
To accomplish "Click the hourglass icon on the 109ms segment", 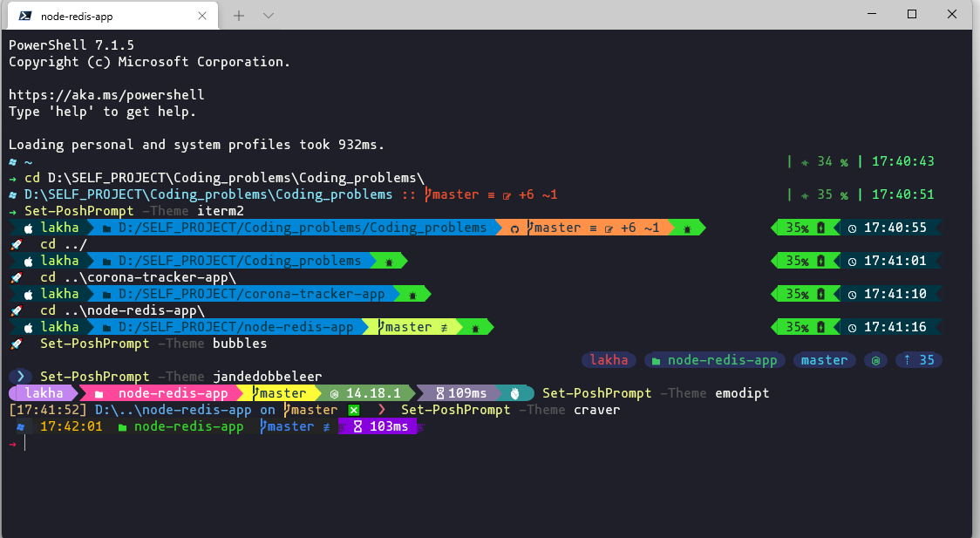I will click(440, 393).
